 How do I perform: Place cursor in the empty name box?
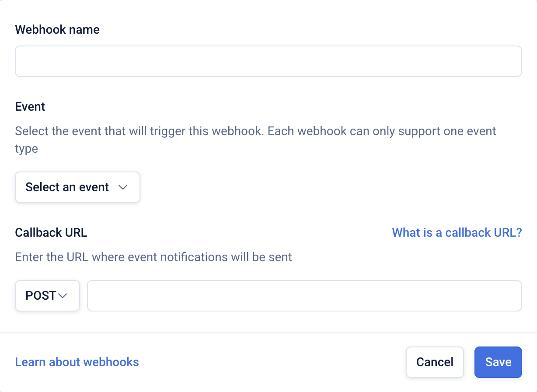pos(268,61)
